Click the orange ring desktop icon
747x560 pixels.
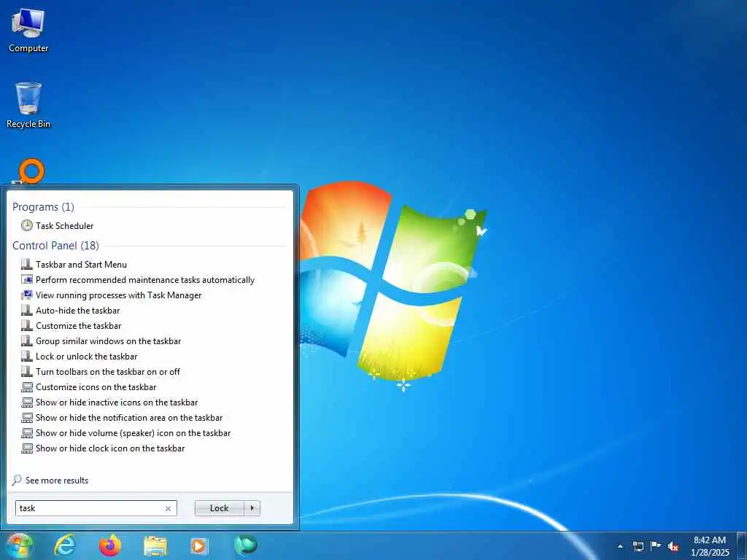coord(31,171)
